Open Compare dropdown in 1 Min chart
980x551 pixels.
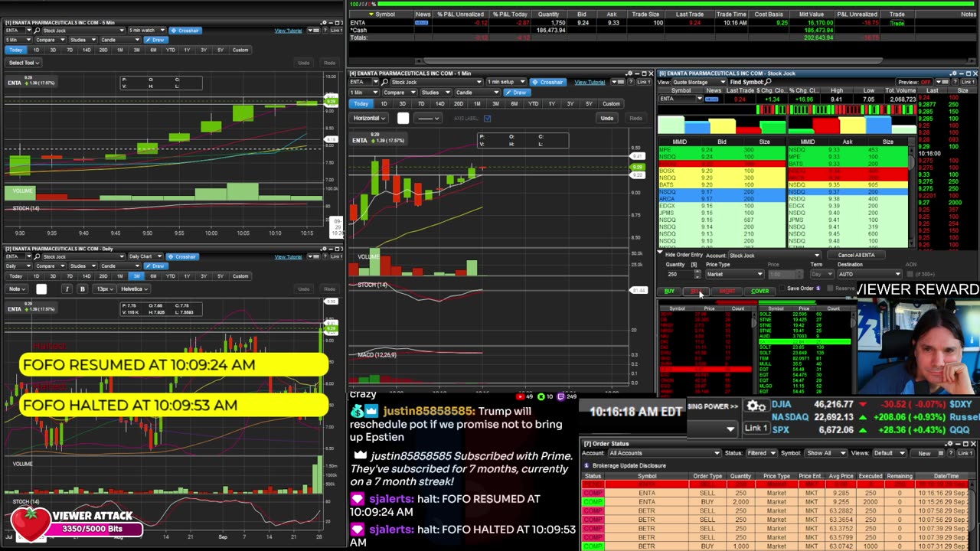(400, 93)
